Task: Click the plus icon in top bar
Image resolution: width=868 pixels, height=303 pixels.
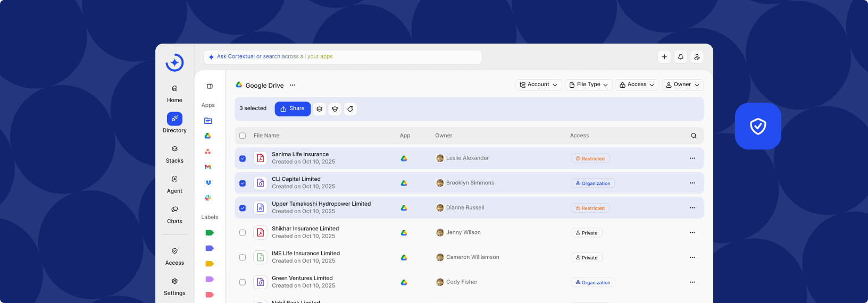Action: tap(664, 57)
